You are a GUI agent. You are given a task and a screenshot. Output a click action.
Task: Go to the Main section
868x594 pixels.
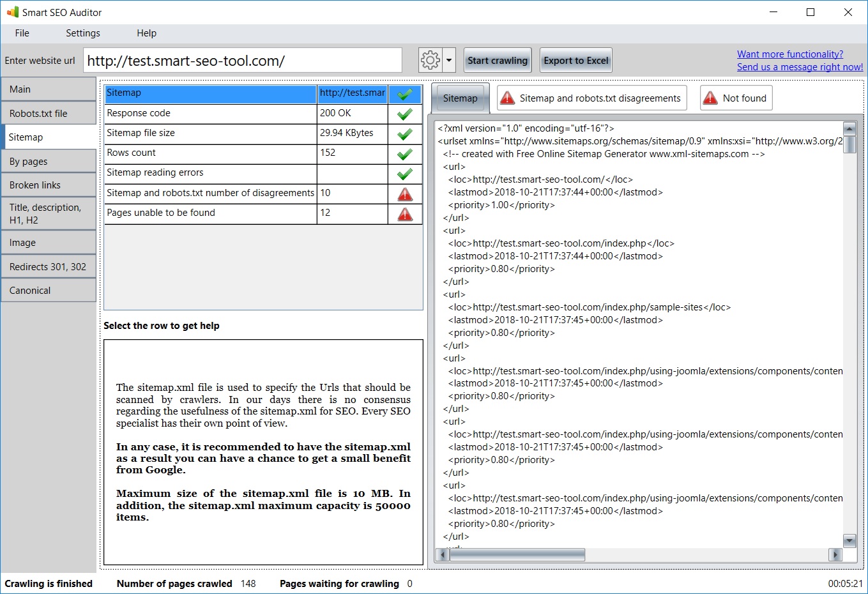coord(49,89)
